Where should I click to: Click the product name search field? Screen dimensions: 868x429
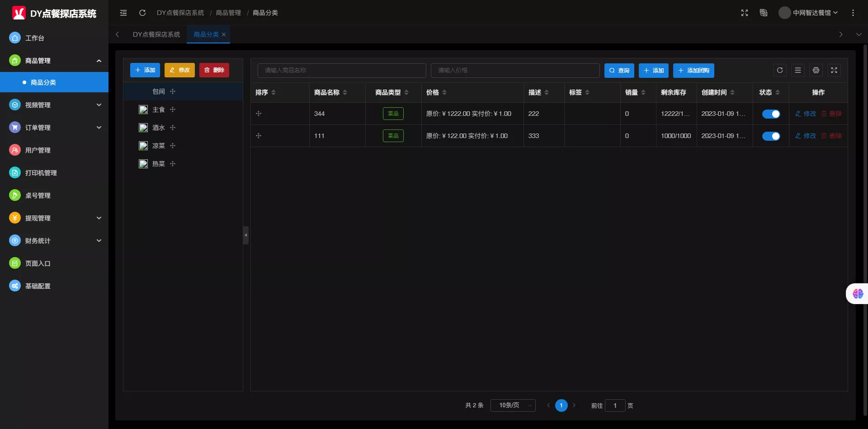[x=342, y=71]
